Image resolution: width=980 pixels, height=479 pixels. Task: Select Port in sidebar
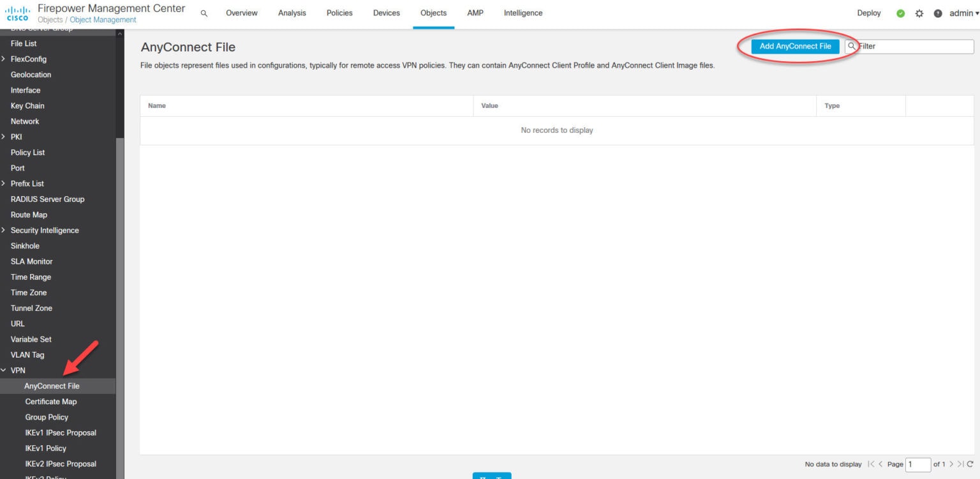18,168
